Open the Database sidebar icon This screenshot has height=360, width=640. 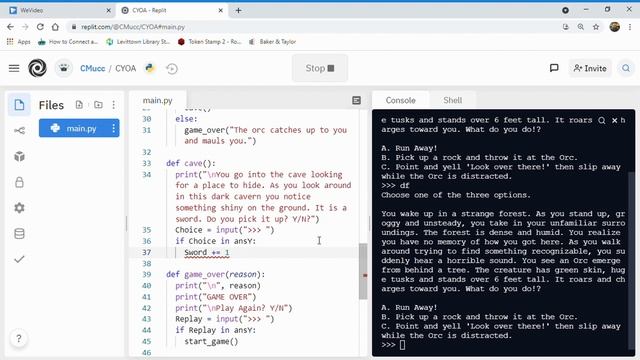click(x=19, y=233)
